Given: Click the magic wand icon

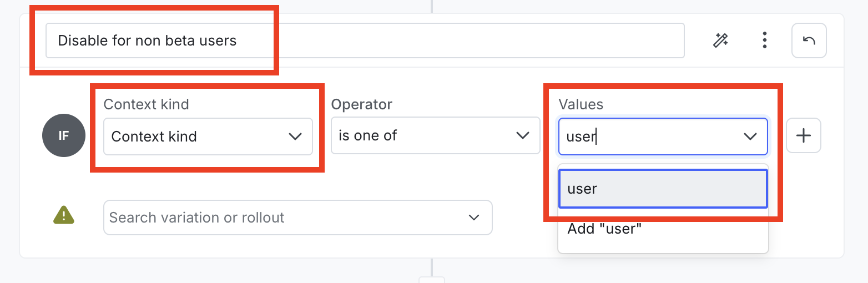Looking at the screenshot, I should 720,41.
